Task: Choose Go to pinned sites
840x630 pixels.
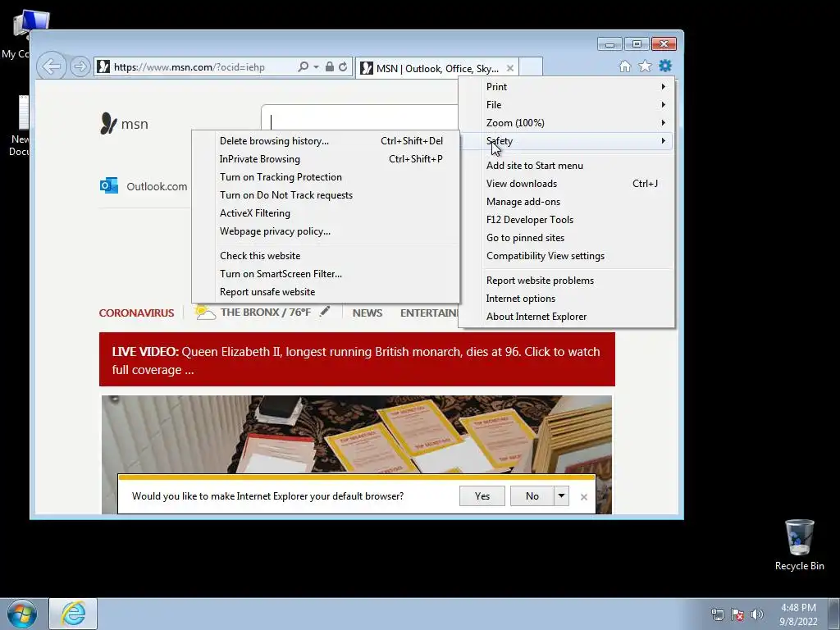Action: pos(566,238)
